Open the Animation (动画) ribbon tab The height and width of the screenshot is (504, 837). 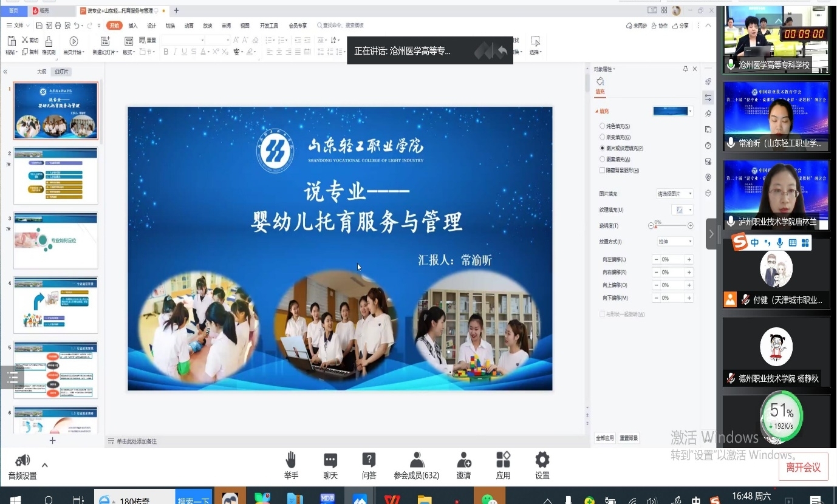point(189,26)
